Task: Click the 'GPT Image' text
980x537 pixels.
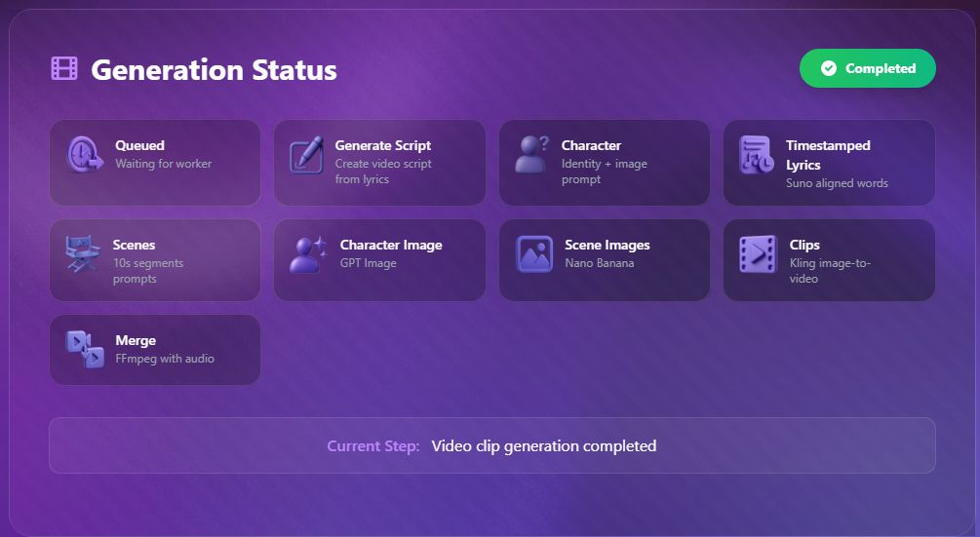Action: click(x=369, y=263)
